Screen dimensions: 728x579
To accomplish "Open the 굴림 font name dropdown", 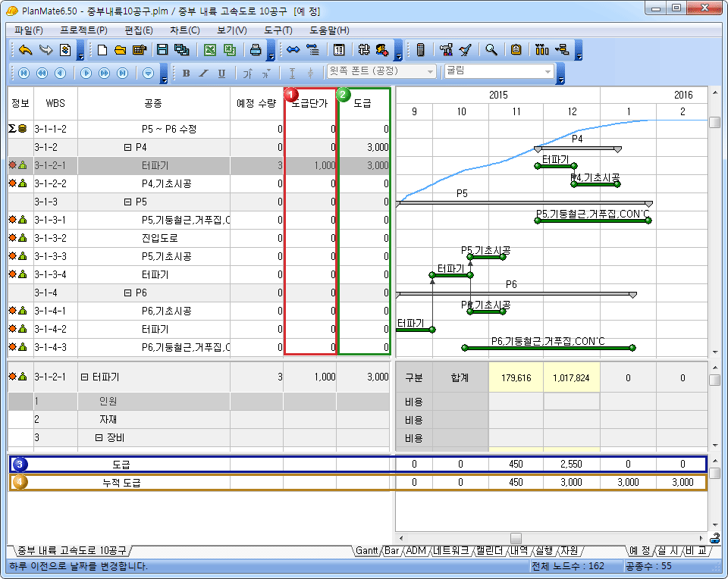I will (x=548, y=71).
